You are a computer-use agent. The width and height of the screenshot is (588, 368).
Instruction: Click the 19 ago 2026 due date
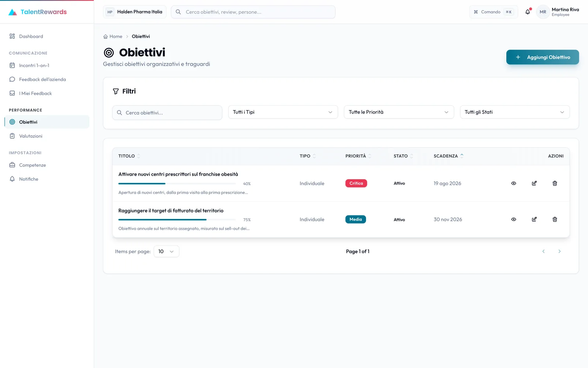tap(447, 183)
